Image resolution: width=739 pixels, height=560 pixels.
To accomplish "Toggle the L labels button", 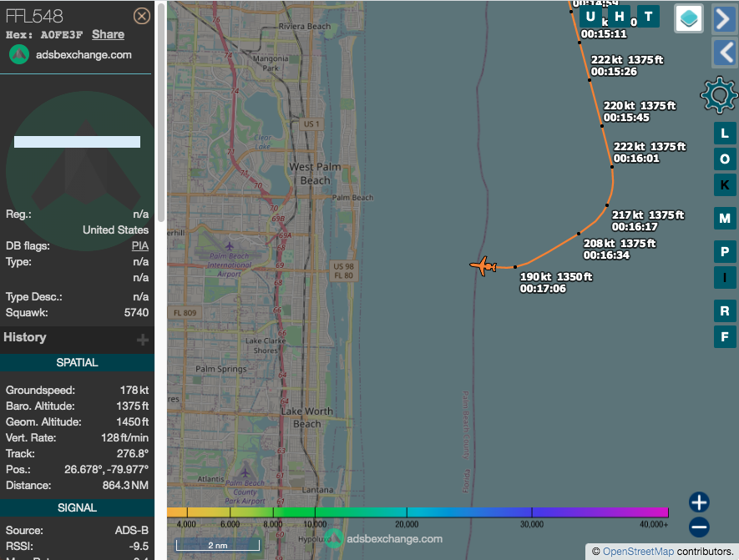I will (725, 134).
